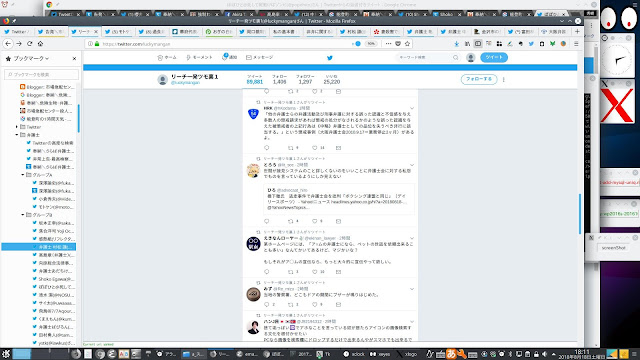
Task: Open a new Firefox tab
Action: (x=577, y=31)
